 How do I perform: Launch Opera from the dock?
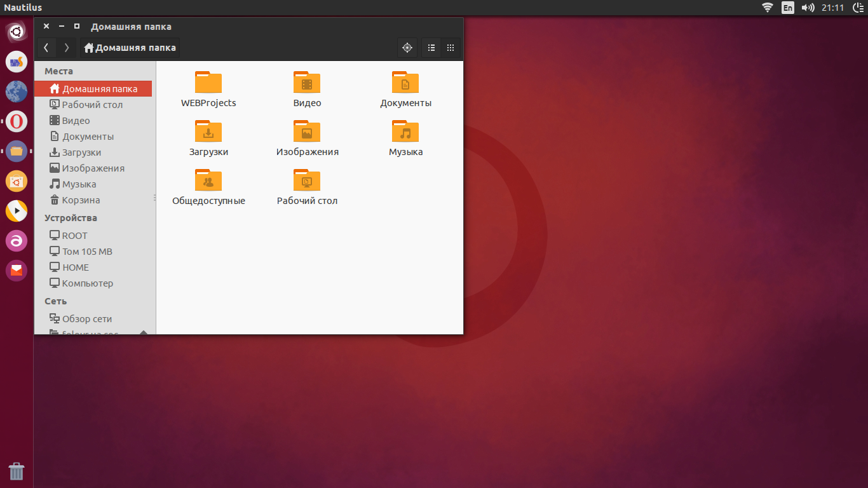[17, 121]
